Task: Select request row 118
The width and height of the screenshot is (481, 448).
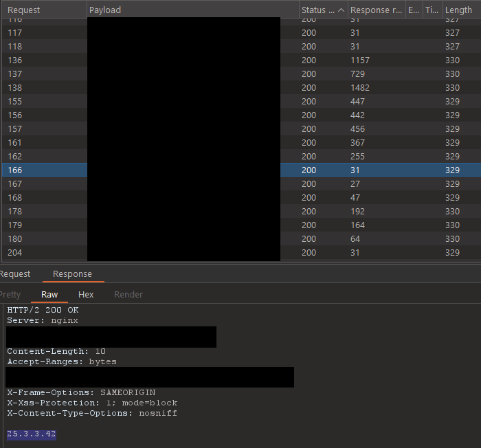Action: pos(241,46)
